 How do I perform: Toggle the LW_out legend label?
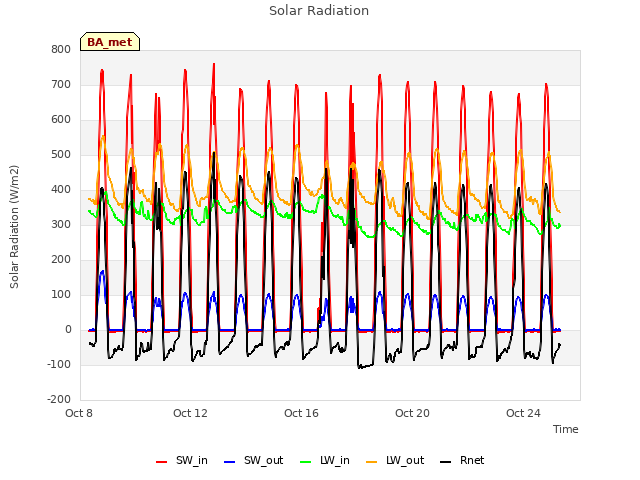tap(405, 460)
